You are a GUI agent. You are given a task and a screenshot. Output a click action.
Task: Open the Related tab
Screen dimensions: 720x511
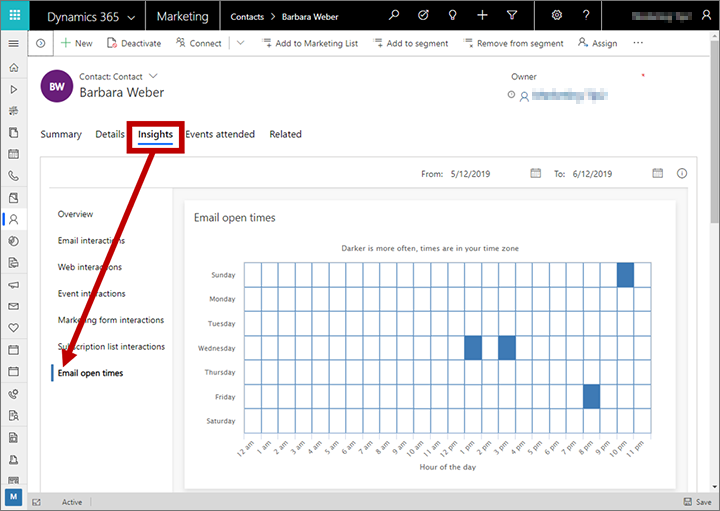pos(285,134)
